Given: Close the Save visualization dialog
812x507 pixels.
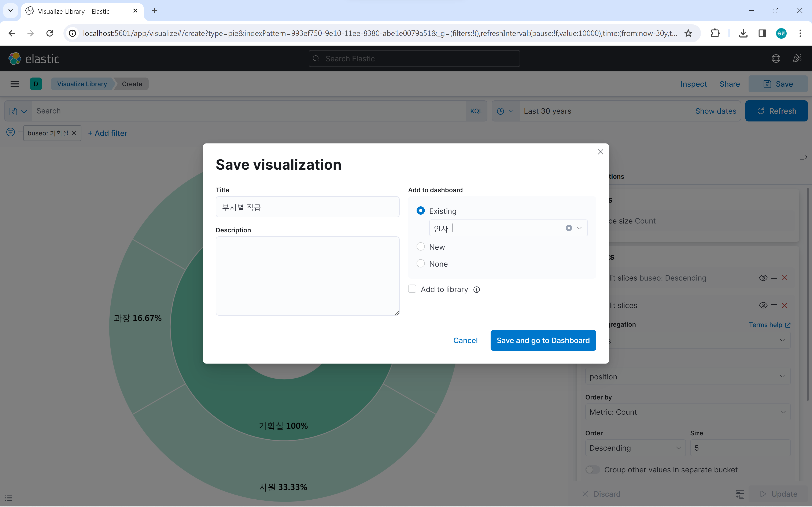Looking at the screenshot, I should coord(600,152).
